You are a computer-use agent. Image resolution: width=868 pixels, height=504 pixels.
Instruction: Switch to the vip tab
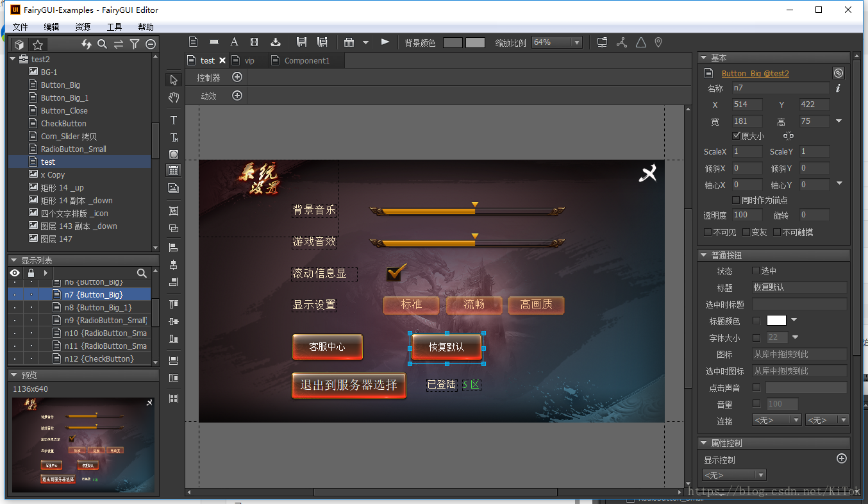coord(249,60)
